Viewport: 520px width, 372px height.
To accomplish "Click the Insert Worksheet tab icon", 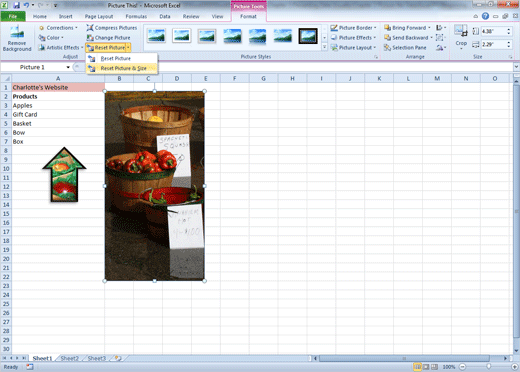I will 118,358.
